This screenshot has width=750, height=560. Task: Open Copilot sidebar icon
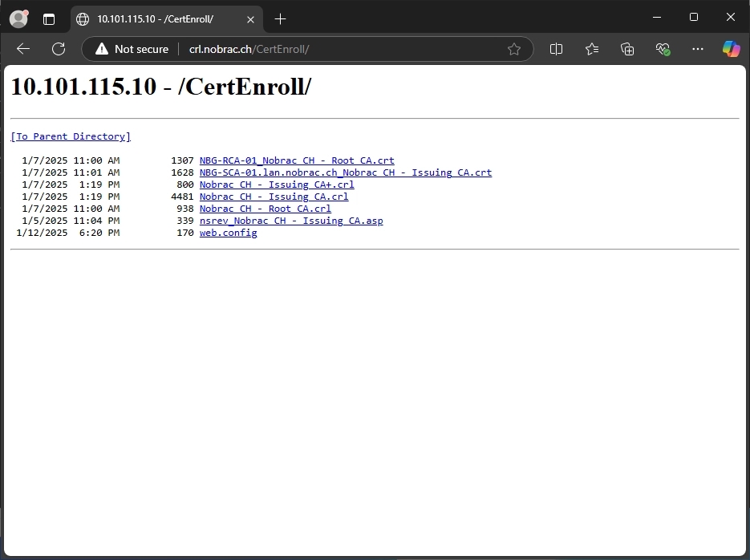click(x=731, y=49)
